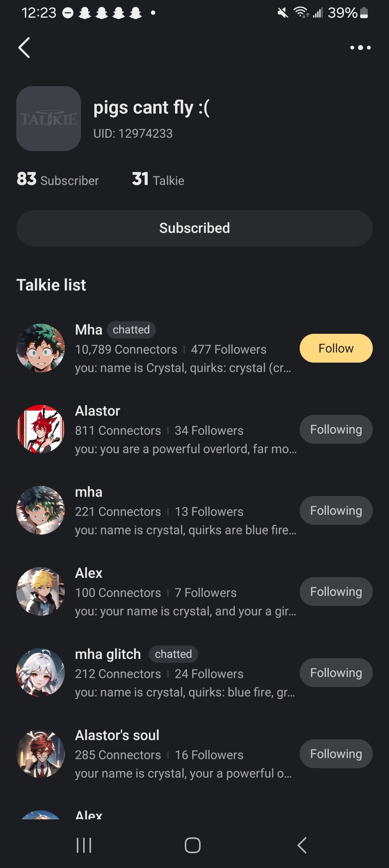Viewport: 389px width, 868px height.
Task: Tap the Talkie profile avatar placeholder
Action: point(49,119)
